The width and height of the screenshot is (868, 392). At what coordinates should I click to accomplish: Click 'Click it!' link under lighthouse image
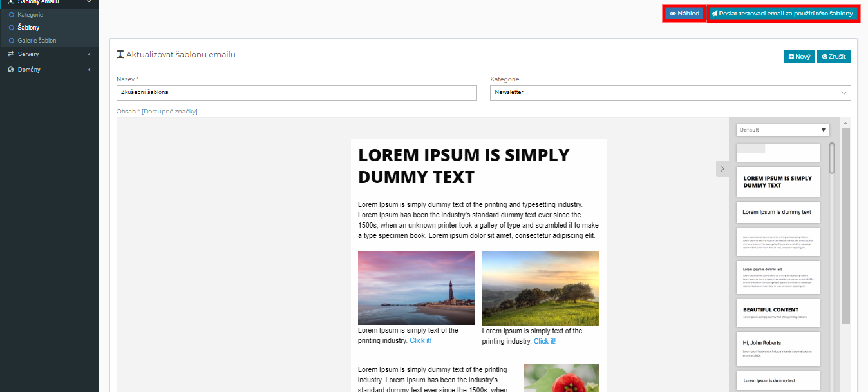(x=420, y=340)
